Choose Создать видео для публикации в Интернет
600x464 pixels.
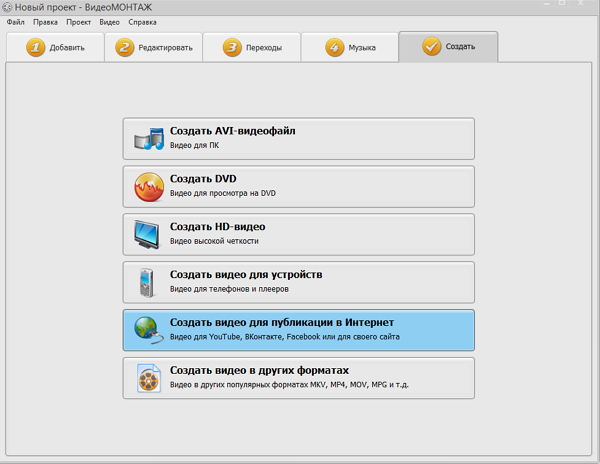[298, 330]
